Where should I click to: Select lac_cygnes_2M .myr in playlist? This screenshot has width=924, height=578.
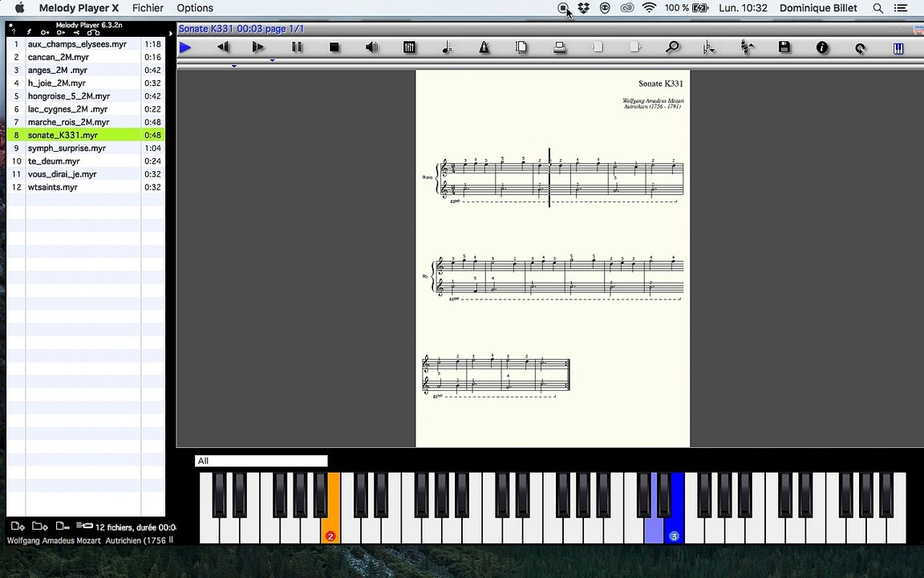click(x=86, y=109)
